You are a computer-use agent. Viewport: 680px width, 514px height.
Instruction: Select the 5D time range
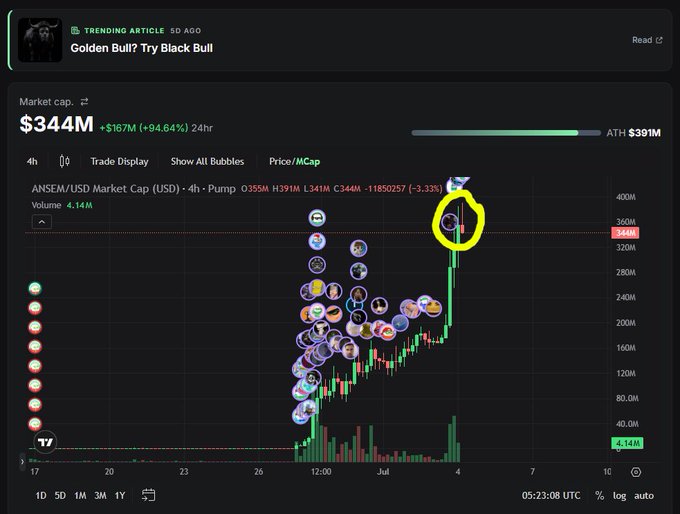tap(60, 495)
